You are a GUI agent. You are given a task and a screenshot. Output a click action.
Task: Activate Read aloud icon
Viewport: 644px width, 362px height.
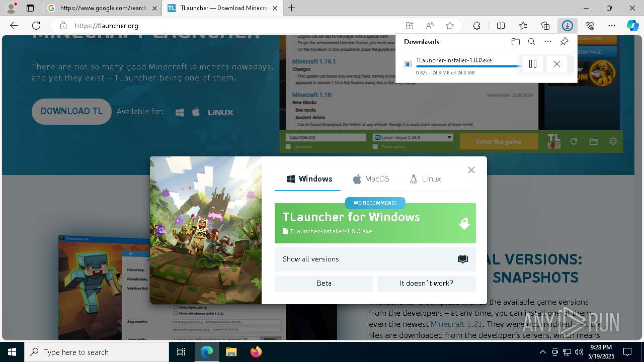(430, 26)
